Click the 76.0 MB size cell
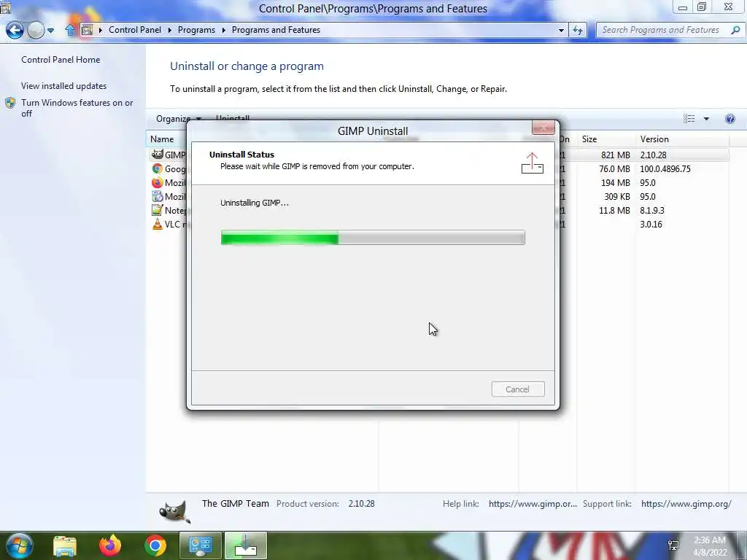The width and height of the screenshot is (747, 560). tap(614, 168)
